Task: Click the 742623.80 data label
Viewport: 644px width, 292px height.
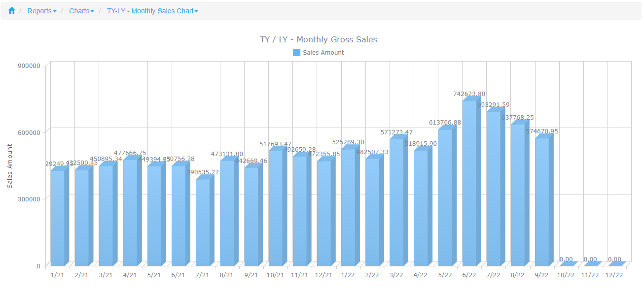Action: pyautogui.click(x=469, y=94)
